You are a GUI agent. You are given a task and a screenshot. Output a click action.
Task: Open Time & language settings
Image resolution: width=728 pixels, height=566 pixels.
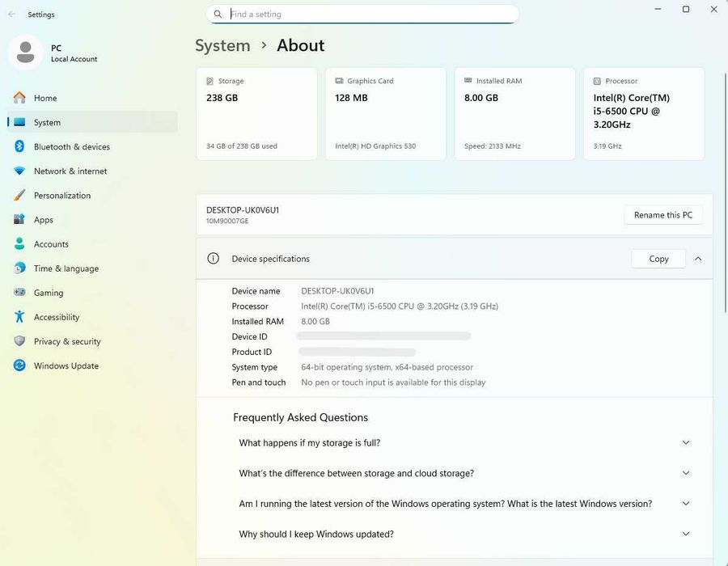[x=92, y=268]
